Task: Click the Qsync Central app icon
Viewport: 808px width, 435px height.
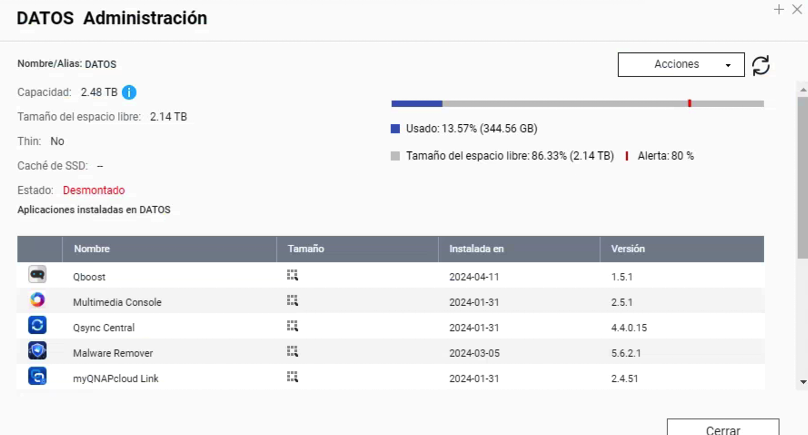Action: (37, 326)
